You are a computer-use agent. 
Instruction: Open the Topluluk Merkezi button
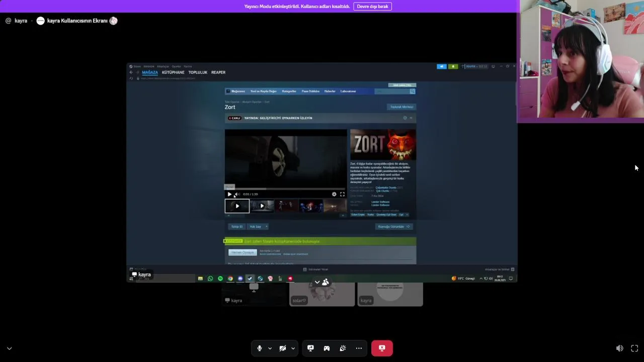(401, 107)
